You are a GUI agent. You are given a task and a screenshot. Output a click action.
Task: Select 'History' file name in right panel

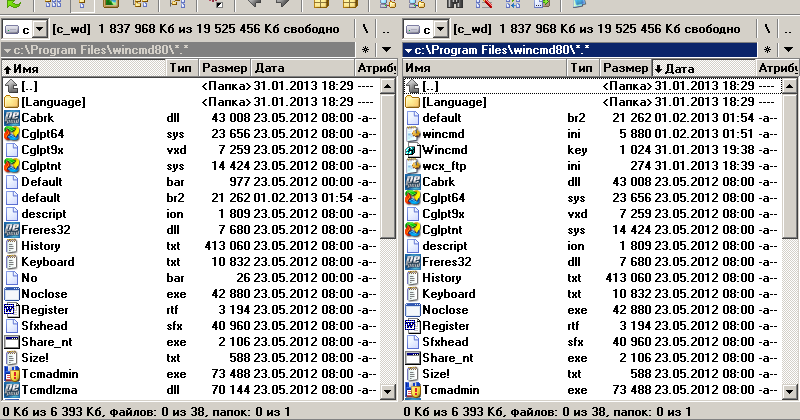point(441,278)
